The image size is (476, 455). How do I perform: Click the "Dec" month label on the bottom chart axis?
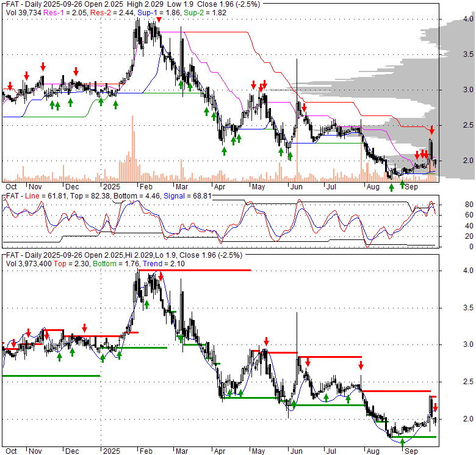coord(72,451)
